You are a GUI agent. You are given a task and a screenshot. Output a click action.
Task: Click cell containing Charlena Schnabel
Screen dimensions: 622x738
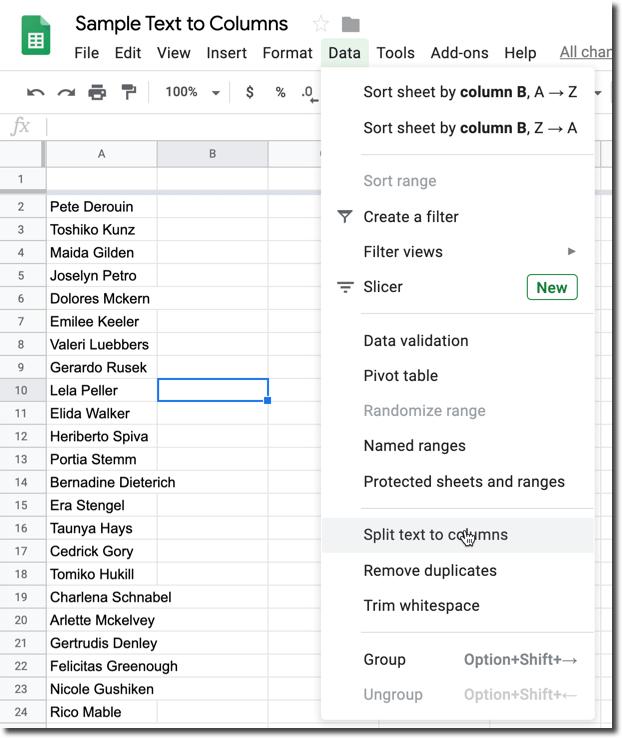(102, 597)
